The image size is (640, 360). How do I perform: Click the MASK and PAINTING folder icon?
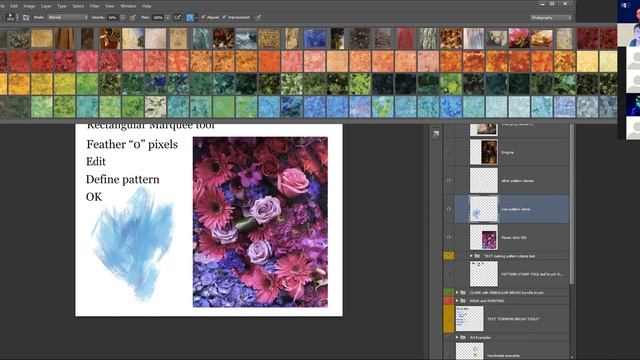point(463,301)
